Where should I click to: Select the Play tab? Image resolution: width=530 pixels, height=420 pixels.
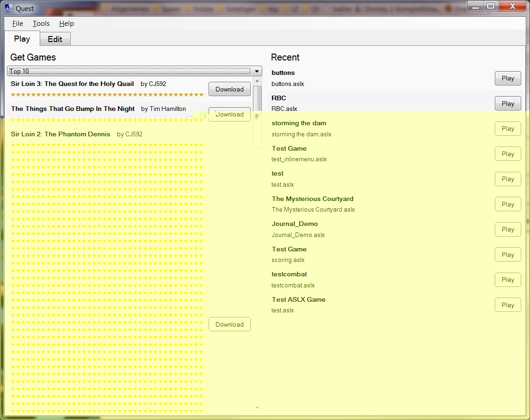22,39
